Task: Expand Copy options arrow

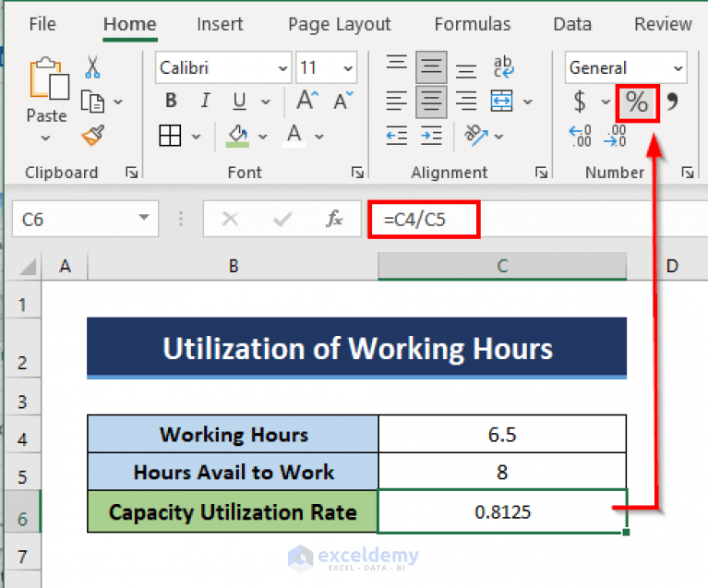Action: [x=118, y=102]
